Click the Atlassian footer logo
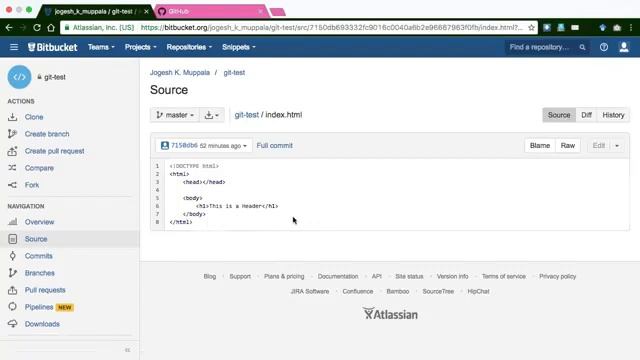 [390, 314]
